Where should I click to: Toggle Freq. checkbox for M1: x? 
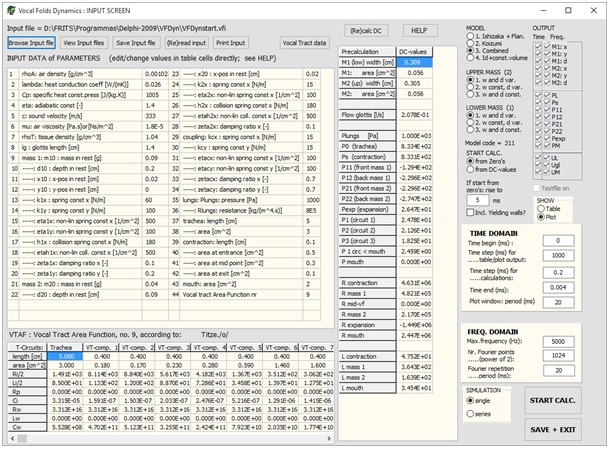click(x=547, y=47)
